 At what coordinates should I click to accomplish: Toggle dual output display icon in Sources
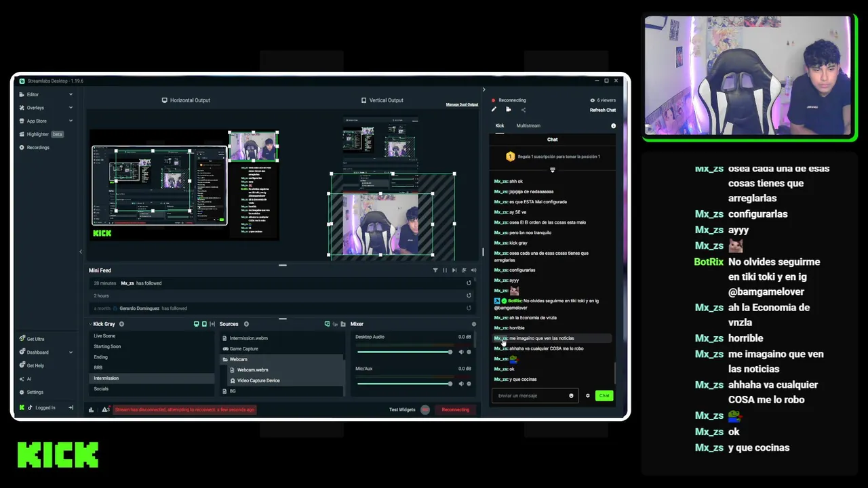pos(327,324)
